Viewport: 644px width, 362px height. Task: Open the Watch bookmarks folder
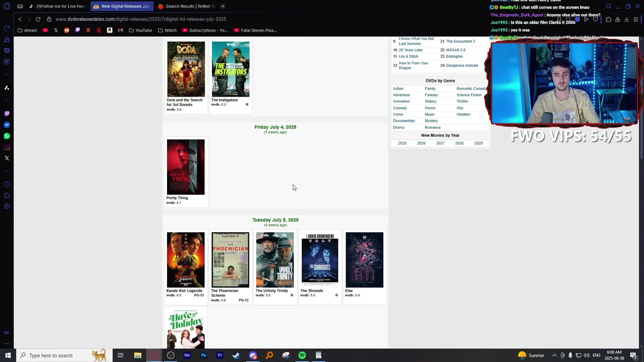point(167,30)
